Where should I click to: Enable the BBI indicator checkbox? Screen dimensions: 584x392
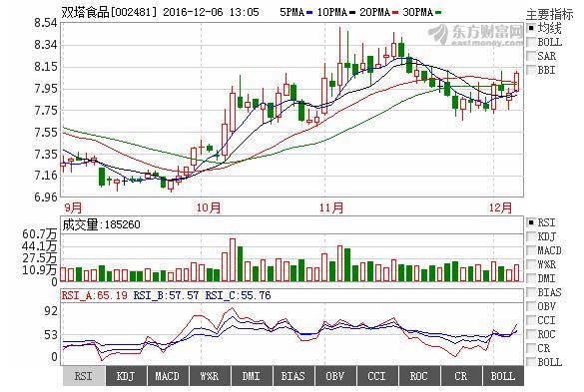[x=531, y=70]
